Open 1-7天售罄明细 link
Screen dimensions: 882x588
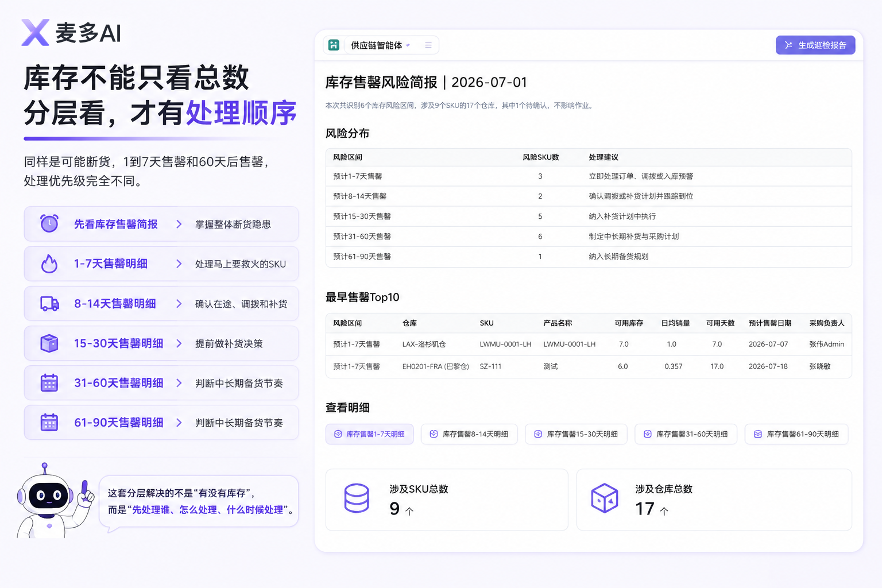pyautogui.click(x=111, y=264)
